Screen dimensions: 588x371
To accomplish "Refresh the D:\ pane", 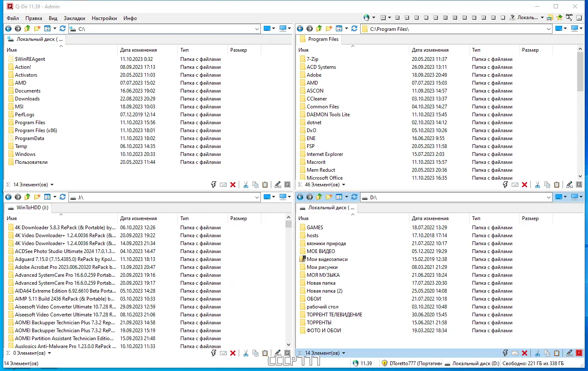I will point(354,197).
